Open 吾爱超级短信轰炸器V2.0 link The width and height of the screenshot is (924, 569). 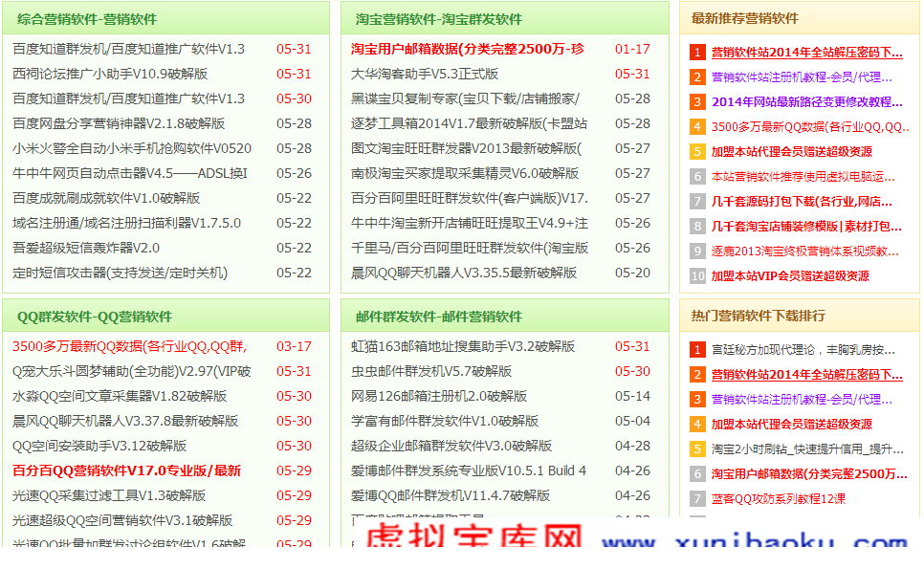click(86, 248)
